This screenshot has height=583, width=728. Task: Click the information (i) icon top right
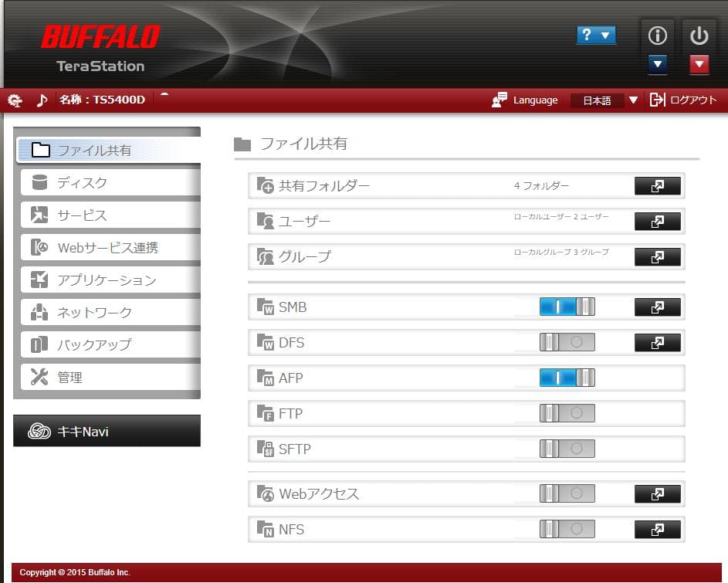coord(657,36)
